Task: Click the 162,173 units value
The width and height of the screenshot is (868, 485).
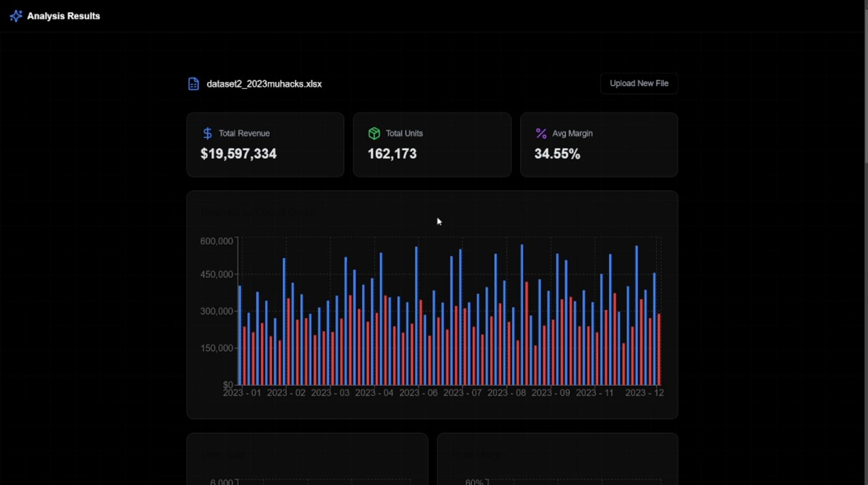Action: (x=392, y=154)
